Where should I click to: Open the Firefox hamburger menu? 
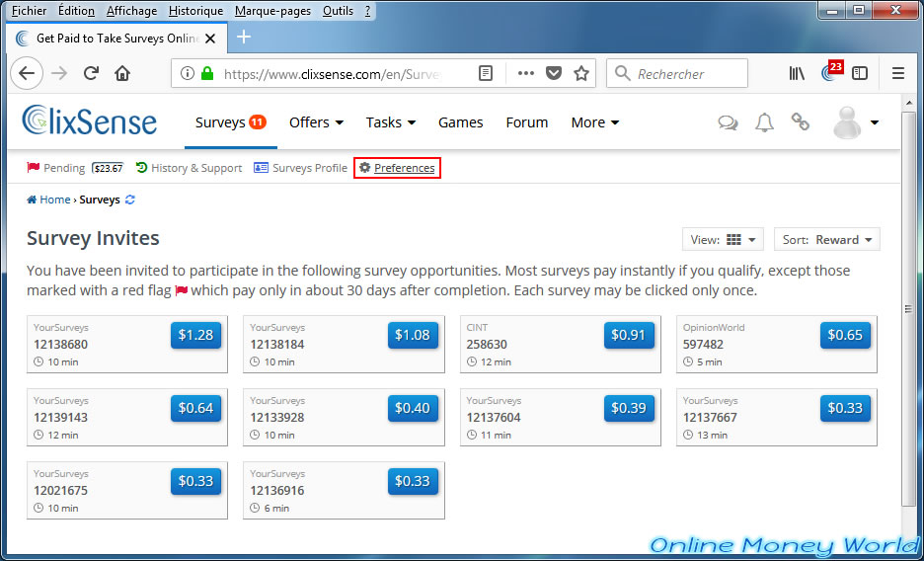898,73
